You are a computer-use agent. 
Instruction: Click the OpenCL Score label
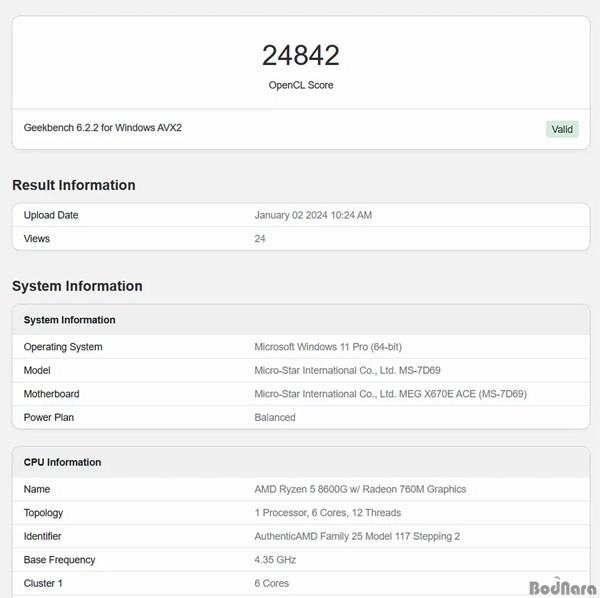click(x=301, y=85)
